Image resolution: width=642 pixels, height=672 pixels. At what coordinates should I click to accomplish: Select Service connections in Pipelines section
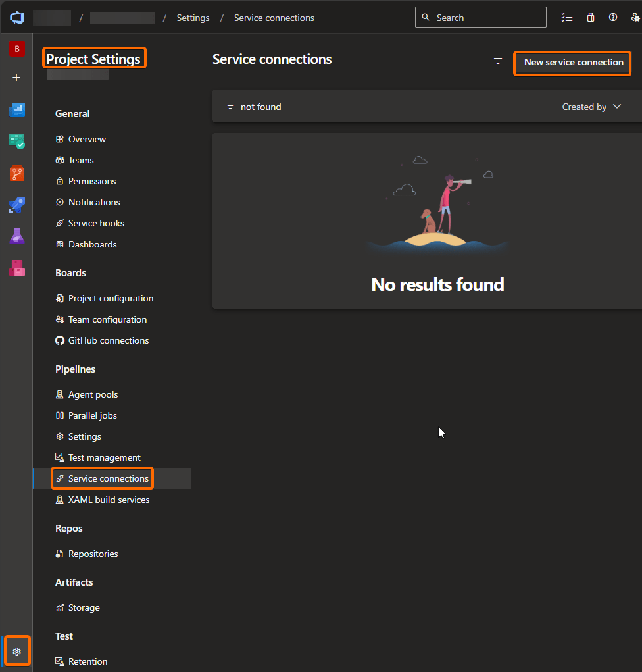[108, 478]
